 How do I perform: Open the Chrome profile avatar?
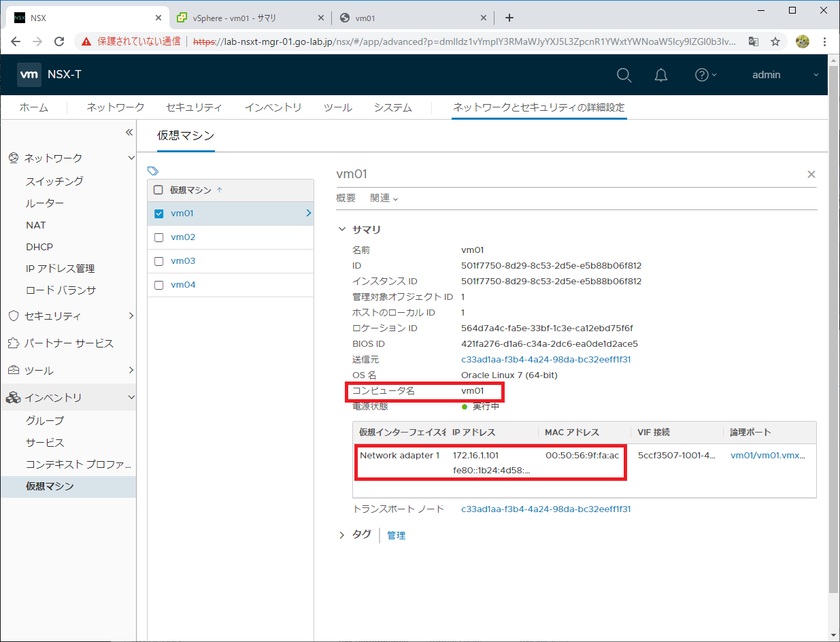[803, 41]
